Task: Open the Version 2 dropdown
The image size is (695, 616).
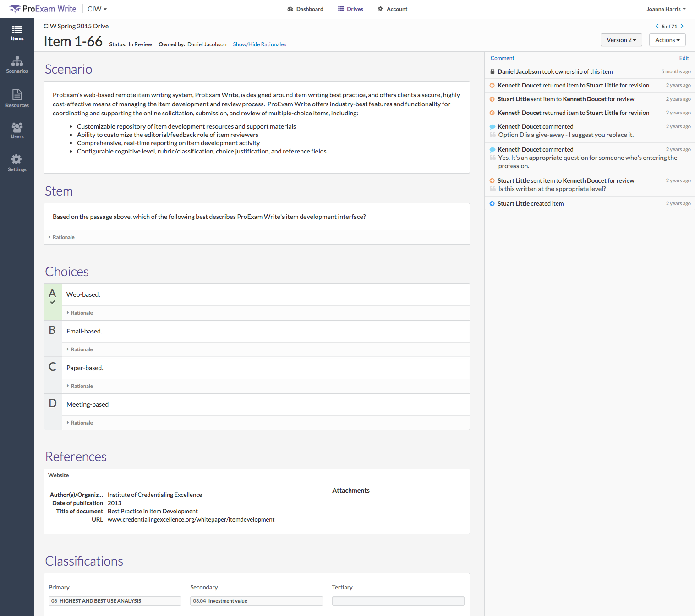Action: 621,40
